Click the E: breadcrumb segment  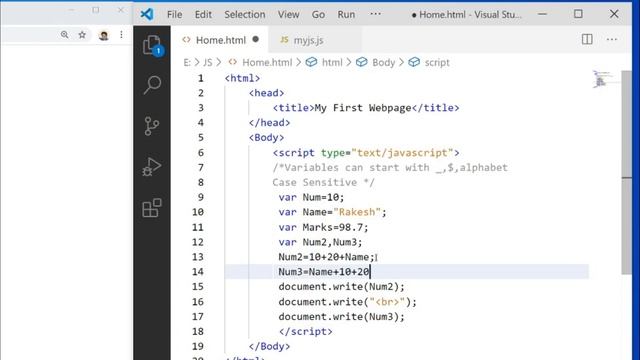(x=187, y=62)
